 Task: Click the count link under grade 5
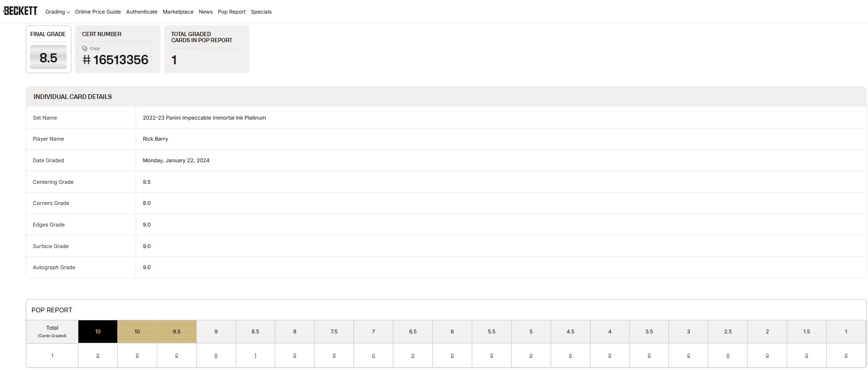[x=531, y=355]
